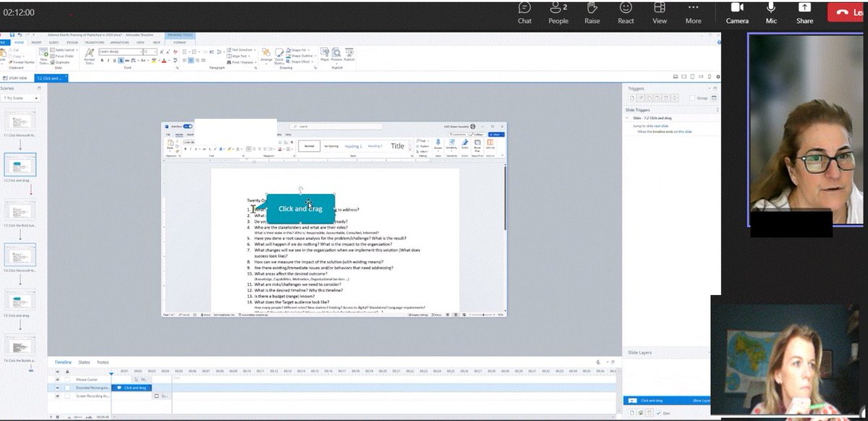Open the Apply Layout dropdown
The height and width of the screenshot is (421, 868).
click(64, 50)
